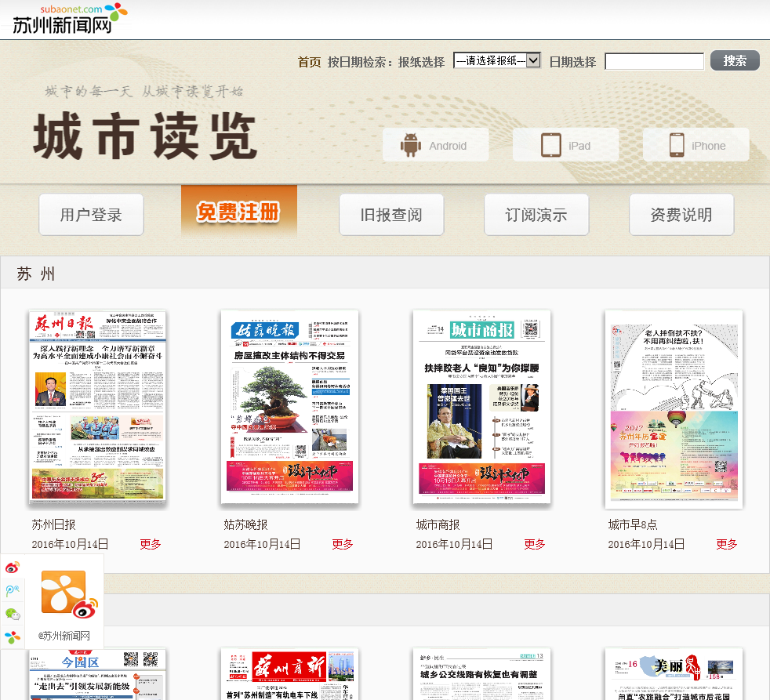Click the iPhone device icon
Screen dimensions: 770x700
point(676,145)
